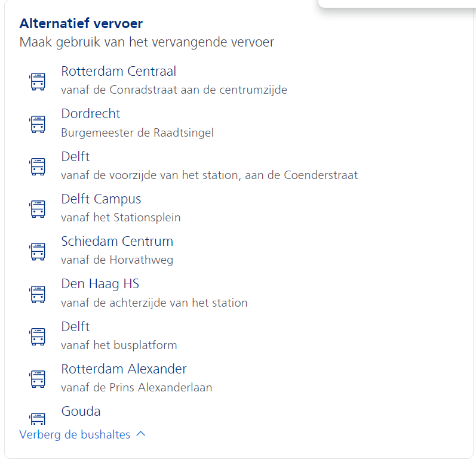Click the bus icon beside Delft Campus

pyautogui.click(x=38, y=209)
